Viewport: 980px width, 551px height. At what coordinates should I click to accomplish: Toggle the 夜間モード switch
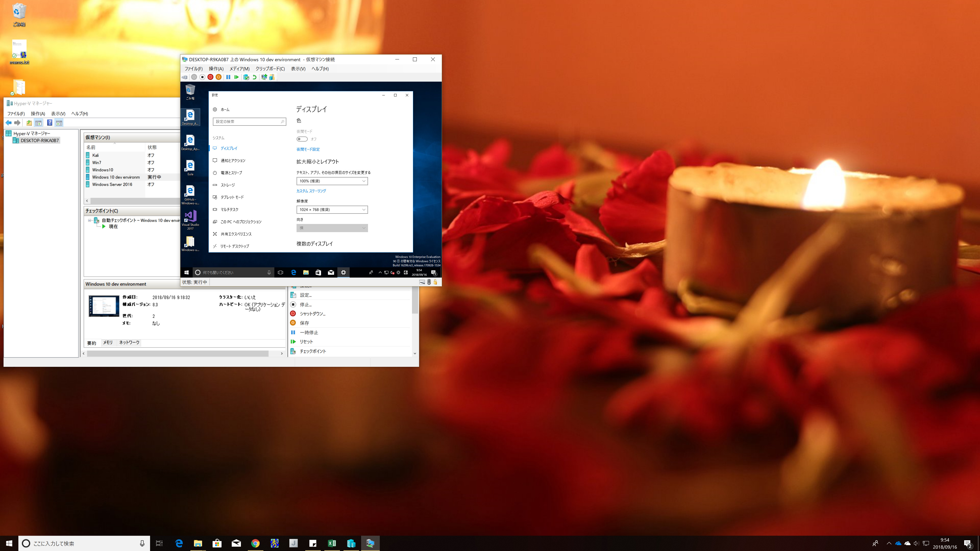point(302,139)
